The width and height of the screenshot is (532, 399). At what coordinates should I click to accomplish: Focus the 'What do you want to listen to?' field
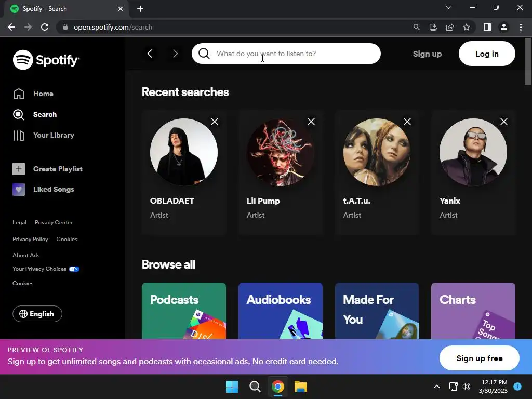click(286, 54)
